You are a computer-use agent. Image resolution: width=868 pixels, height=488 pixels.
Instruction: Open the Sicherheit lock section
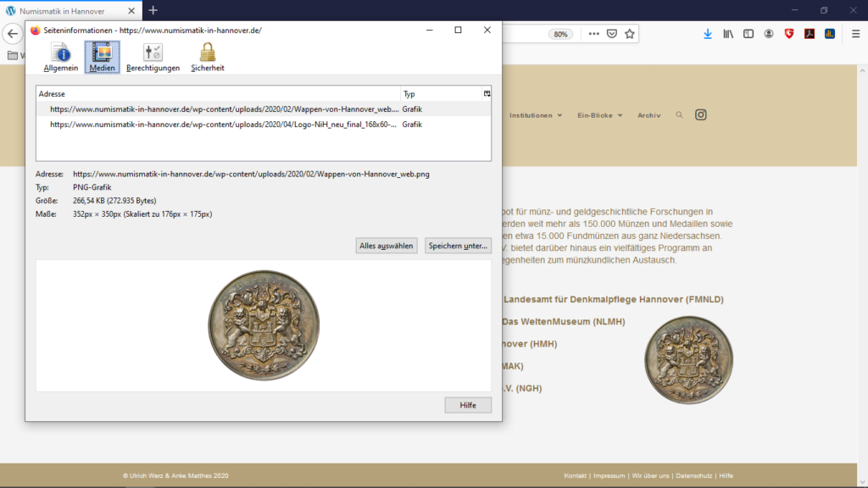208,56
